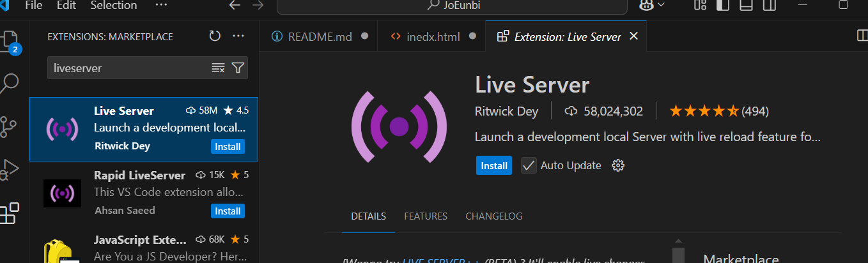Screen dimensions: 868x263
Task: Toggle the primary side bar
Action: point(723,5)
